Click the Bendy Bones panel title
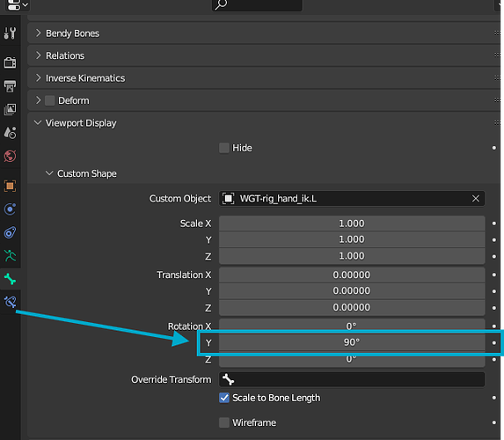The width and height of the screenshot is (504, 440). (72, 33)
